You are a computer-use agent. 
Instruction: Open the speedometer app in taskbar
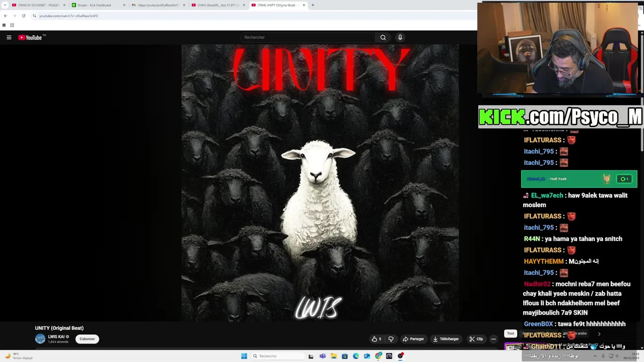click(389, 356)
